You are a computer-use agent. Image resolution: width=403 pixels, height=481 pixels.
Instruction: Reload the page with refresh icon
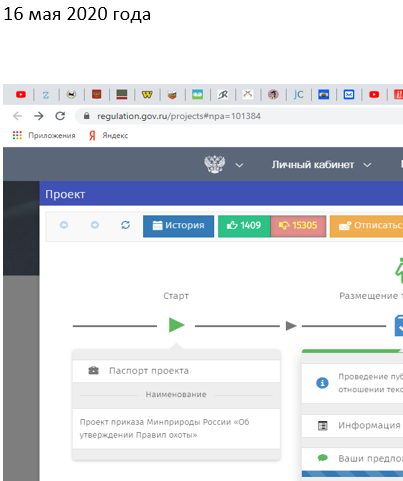pyautogui.click(x=60, y=116)
